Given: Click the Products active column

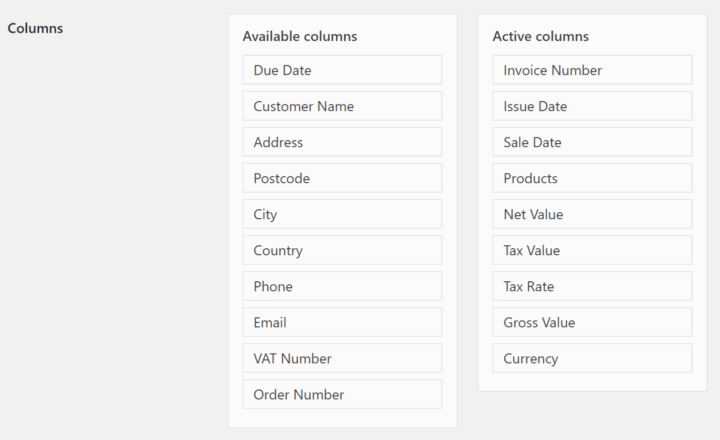Looking at the screenshot, I should (592, 178).
